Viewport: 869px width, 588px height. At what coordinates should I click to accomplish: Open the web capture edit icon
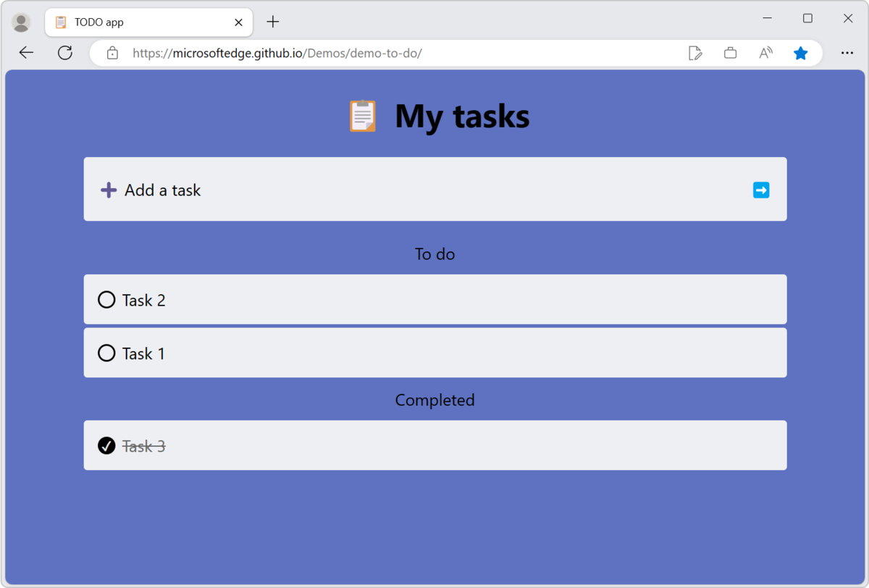(695, 53)
